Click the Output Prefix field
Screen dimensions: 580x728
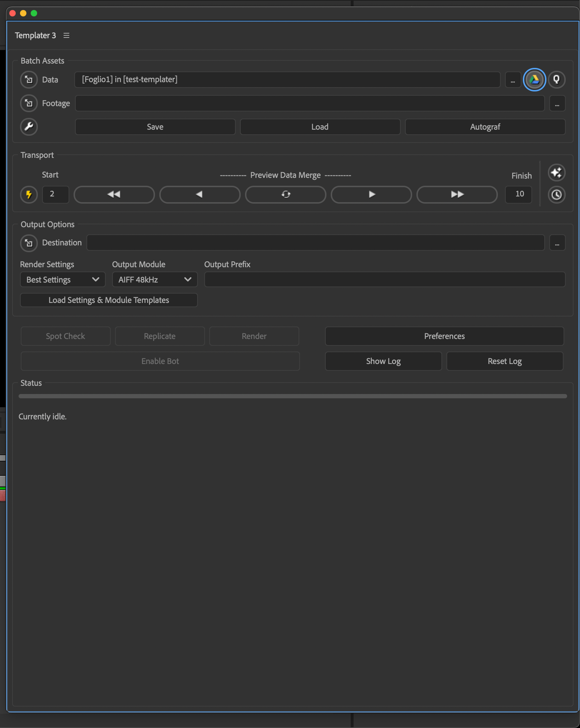(385, 279)
